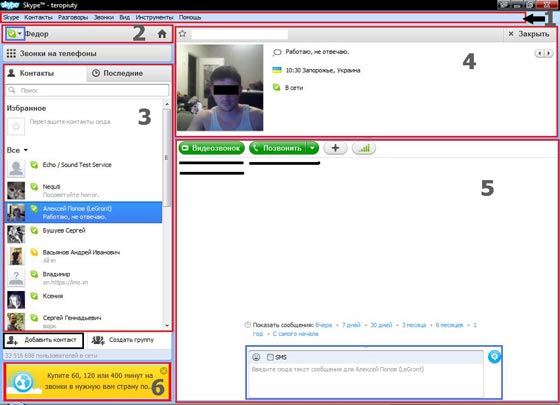Click the plus button to add participants
The width and height of the screenshot is (560, 405).
click(x=335, y=148)
